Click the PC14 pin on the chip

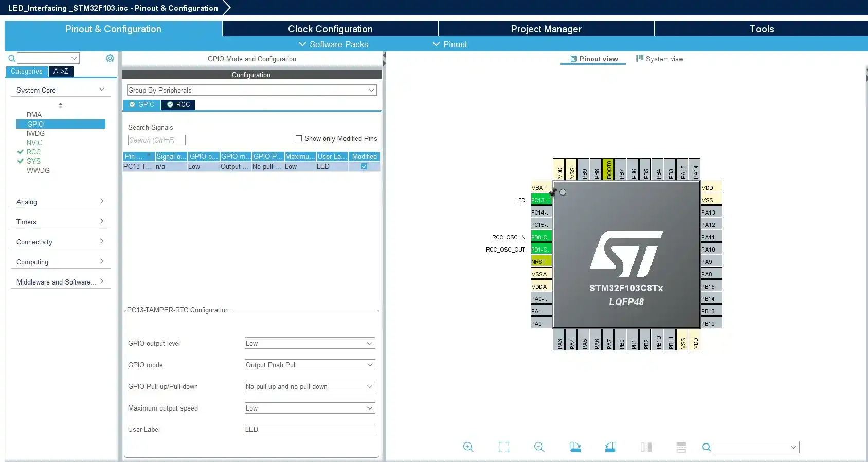(541, 212)
